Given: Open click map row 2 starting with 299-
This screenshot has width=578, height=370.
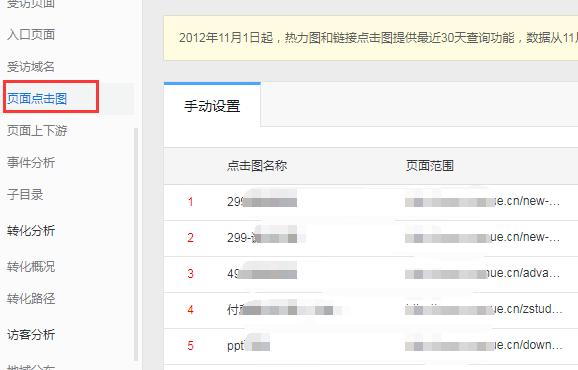Looking at the screenshot, I should [x=266, y=238].
